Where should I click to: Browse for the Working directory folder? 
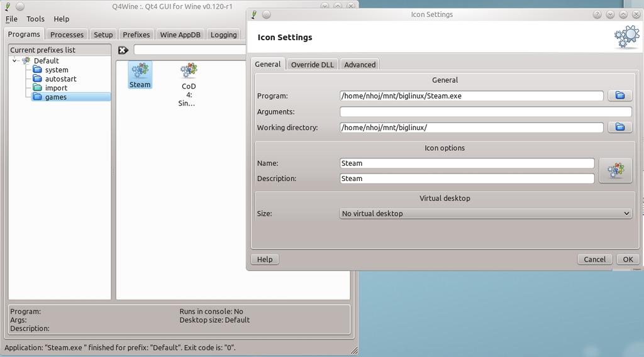pyautogui.click(x=619, y=127)
